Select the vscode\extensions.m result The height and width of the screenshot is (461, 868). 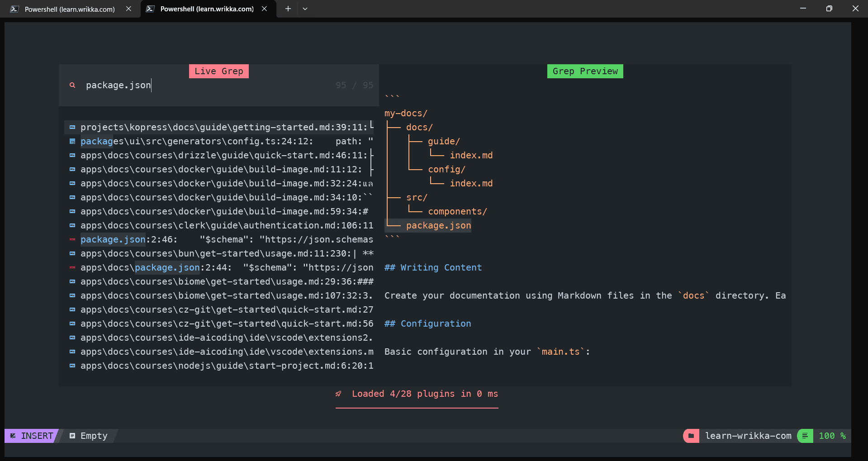click(219, 352)
